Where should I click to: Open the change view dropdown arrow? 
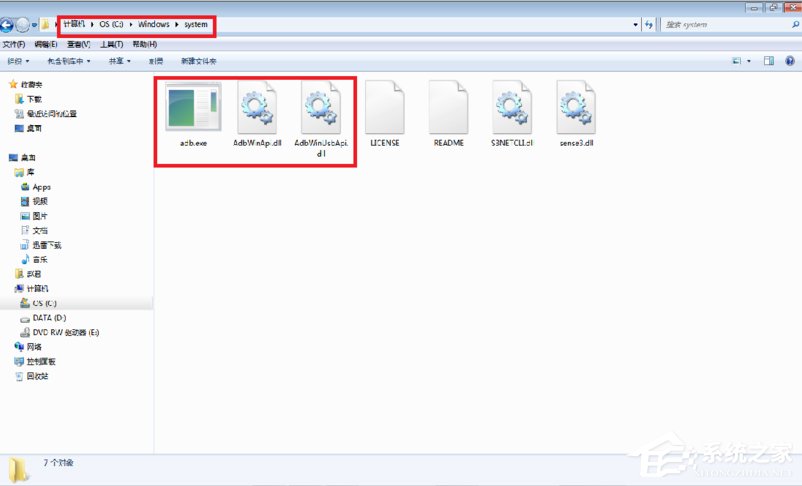748,61
